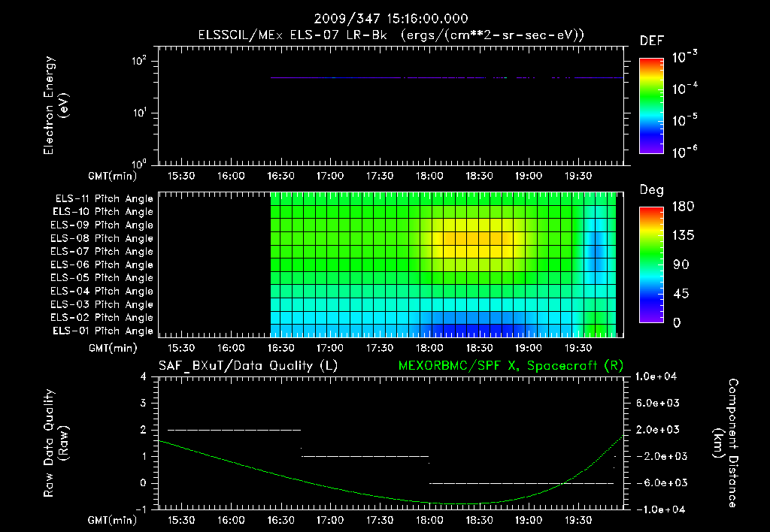
Task: Click the 180 value on Deg scale
Action: pyautogui.click(x=683, y=207)
